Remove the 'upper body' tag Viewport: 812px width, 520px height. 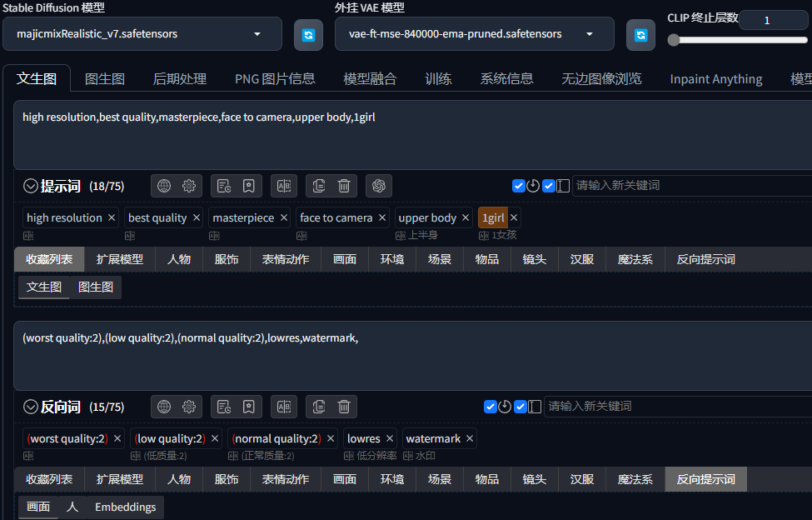[x=466, y=218]
